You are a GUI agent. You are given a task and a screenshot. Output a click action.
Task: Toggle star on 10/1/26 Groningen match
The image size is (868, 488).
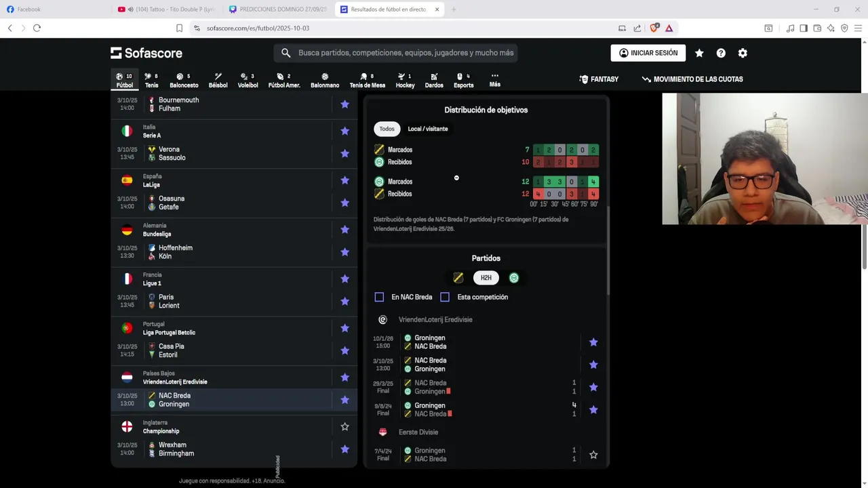[x=593, y=342]
